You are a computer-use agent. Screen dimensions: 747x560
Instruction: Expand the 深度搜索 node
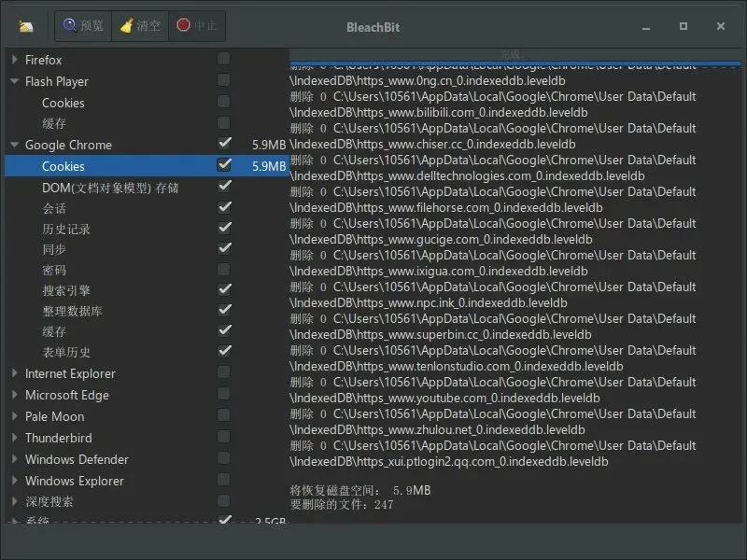[15, 501]
